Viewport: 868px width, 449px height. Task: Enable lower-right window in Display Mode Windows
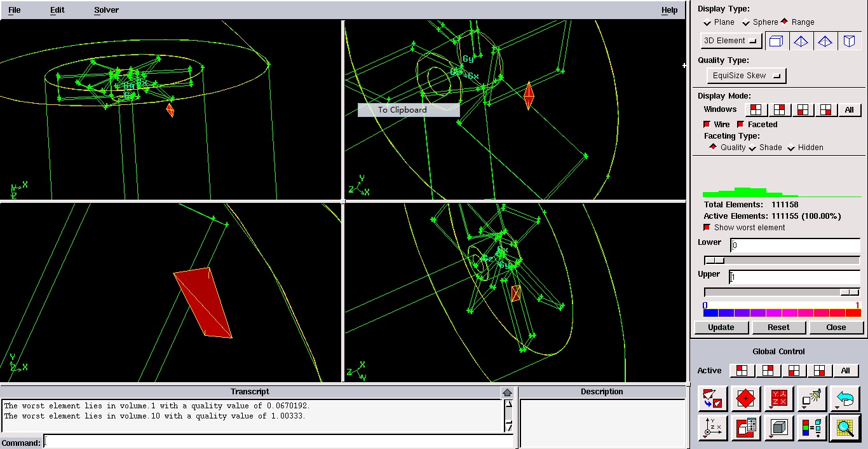[825, 109]
